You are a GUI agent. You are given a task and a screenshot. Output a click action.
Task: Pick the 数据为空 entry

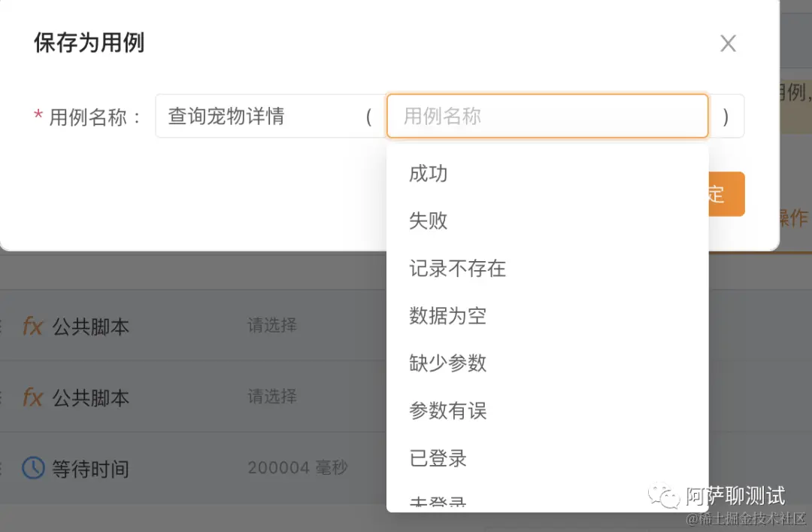pyautogui.click(x=447, y=316)
